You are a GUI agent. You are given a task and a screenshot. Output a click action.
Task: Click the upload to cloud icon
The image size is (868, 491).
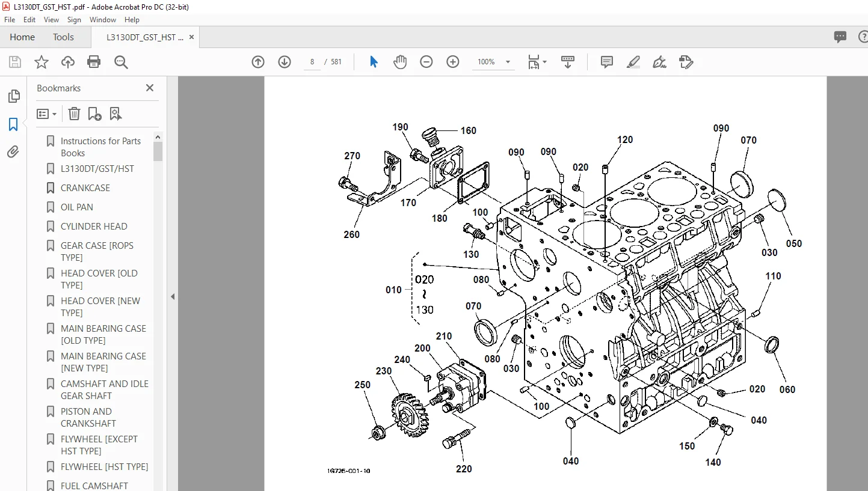tap(68, 62)
